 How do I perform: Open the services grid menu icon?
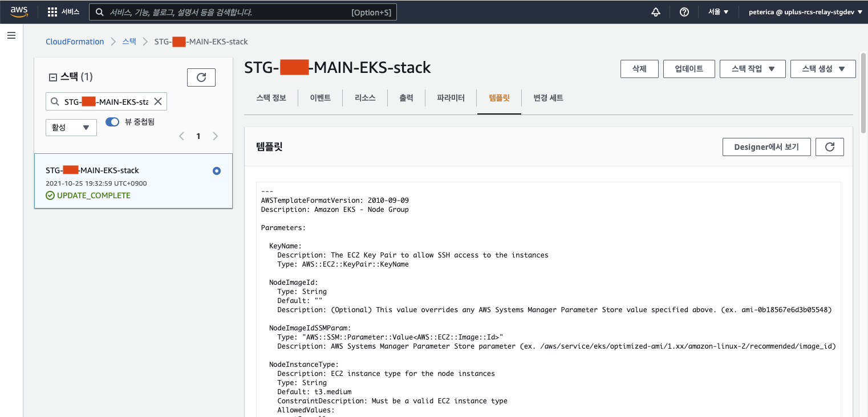52,12
